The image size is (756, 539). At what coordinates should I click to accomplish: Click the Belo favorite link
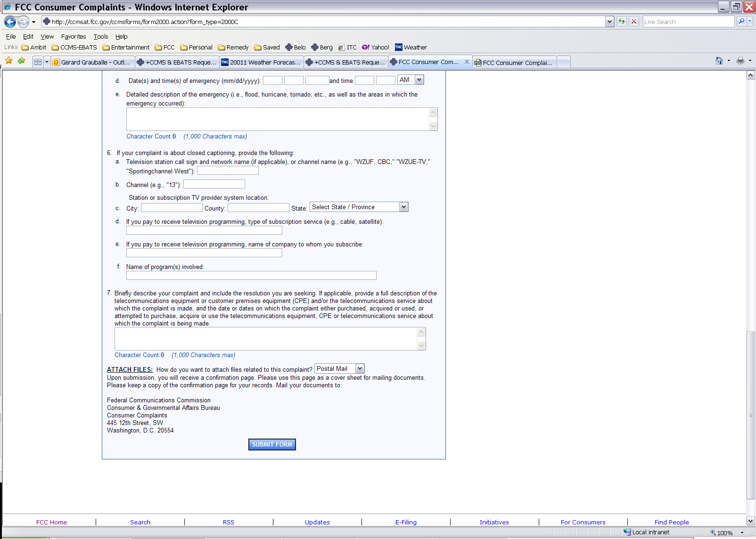296,47
